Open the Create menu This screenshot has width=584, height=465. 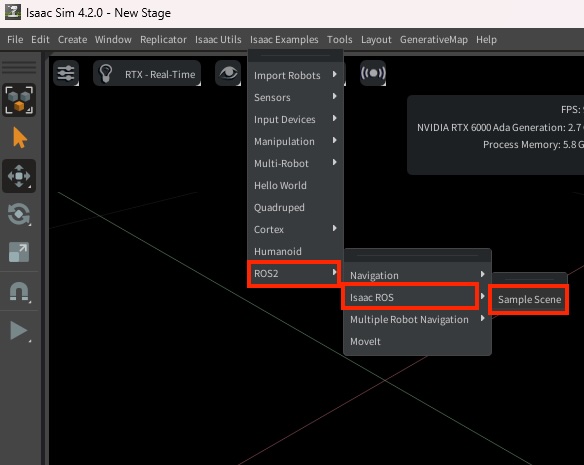click(x=72, y=39)
